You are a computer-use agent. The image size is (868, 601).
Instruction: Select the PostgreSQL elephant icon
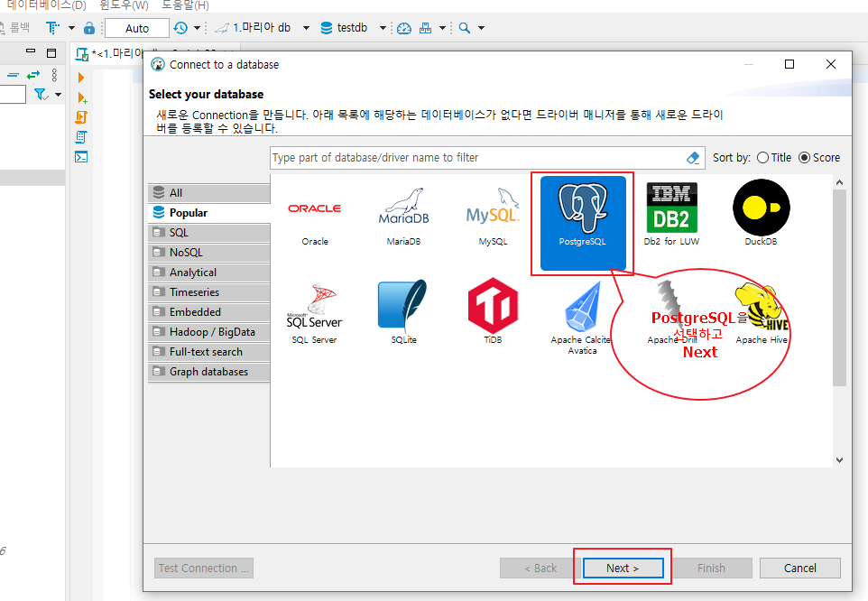[x=583, y=223]
